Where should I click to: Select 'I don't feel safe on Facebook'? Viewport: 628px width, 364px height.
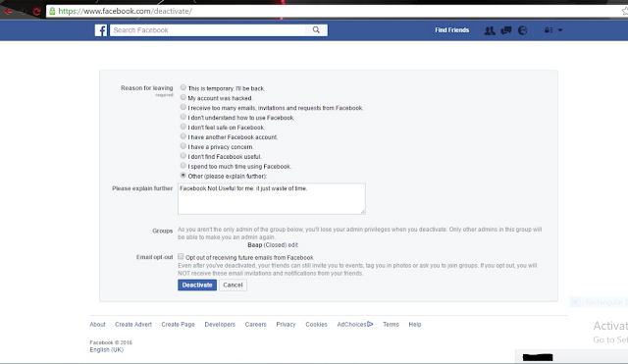[x=183, y=127]
